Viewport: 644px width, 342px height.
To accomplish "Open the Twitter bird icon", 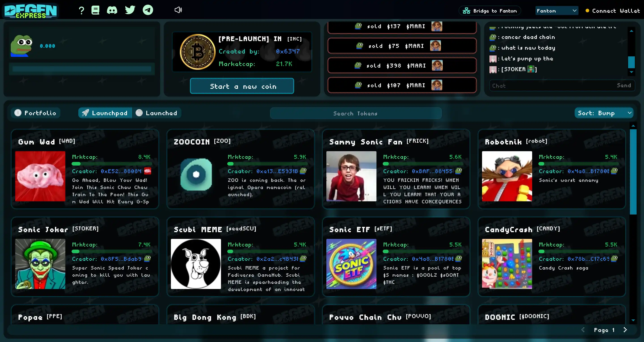I will [130, 10].
